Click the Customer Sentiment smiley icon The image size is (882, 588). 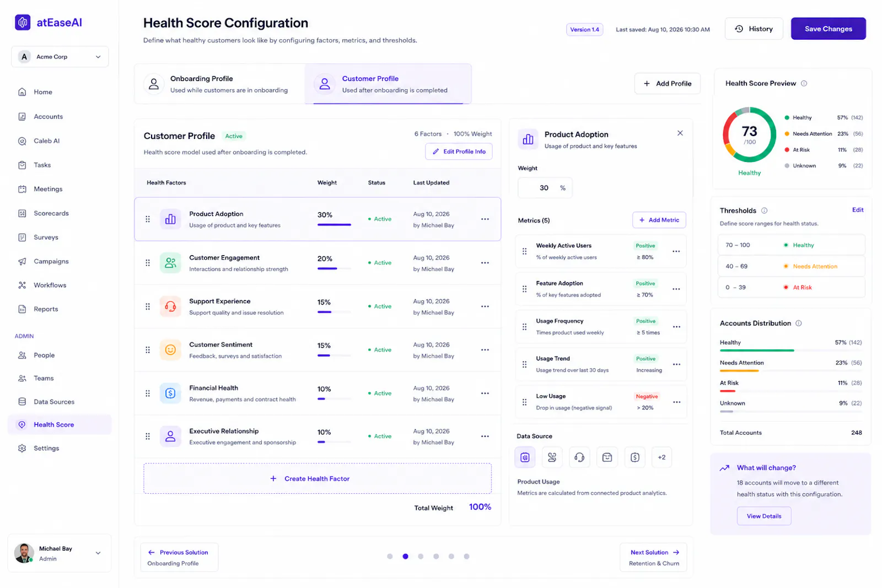pyautogui.click(x=170, y=350)
